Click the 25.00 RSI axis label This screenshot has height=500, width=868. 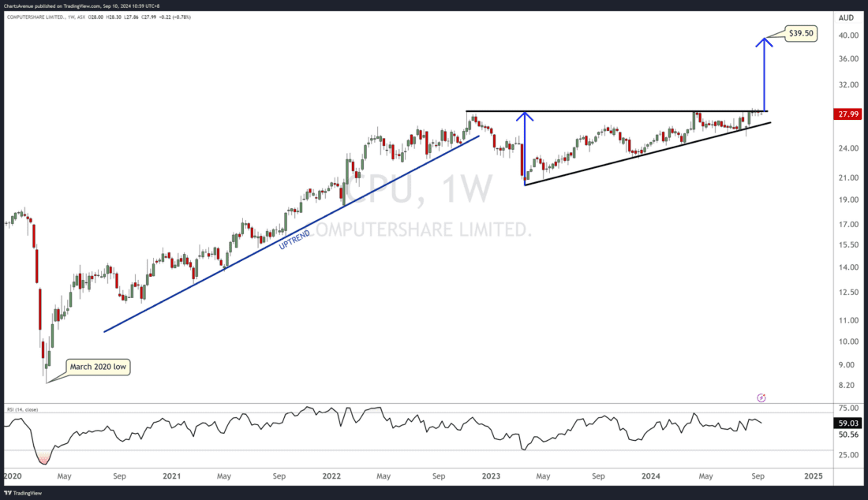848,454
